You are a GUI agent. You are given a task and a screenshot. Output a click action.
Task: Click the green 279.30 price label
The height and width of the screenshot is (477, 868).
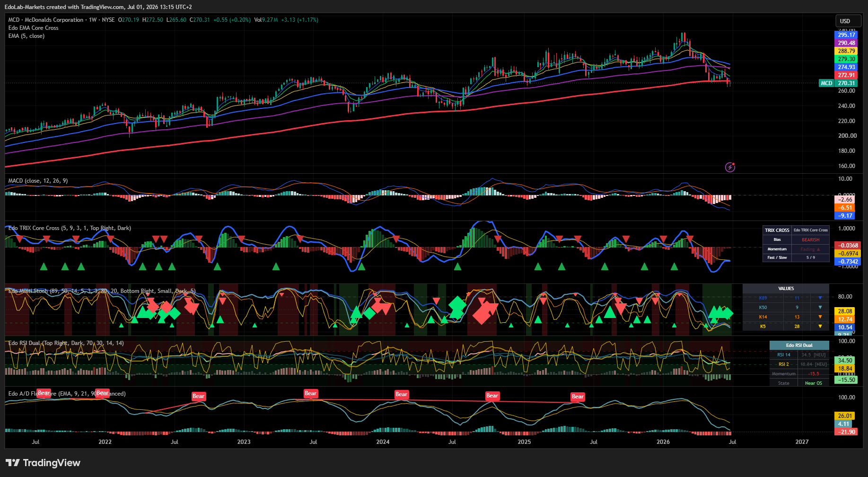[846, 59]
